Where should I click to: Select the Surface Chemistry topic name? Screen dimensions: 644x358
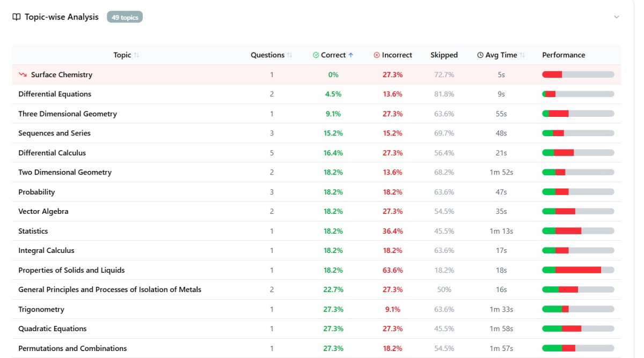tap(62, 74)
